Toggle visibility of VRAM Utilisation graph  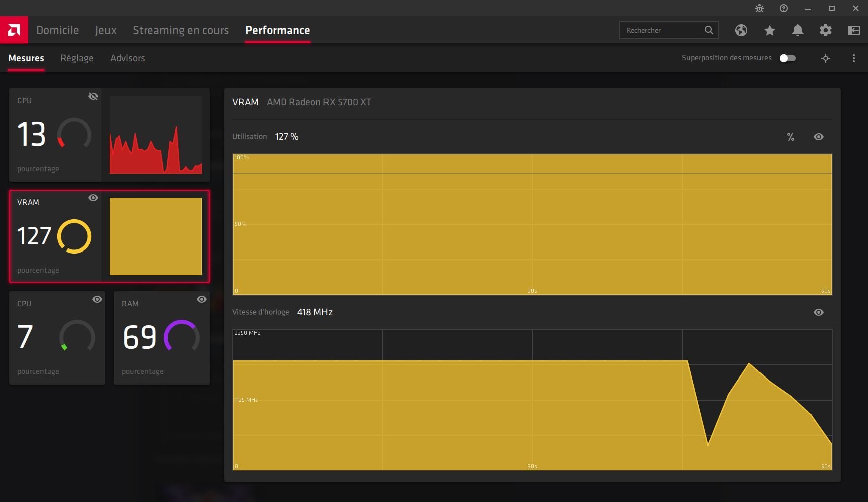[x=818, y=137]
